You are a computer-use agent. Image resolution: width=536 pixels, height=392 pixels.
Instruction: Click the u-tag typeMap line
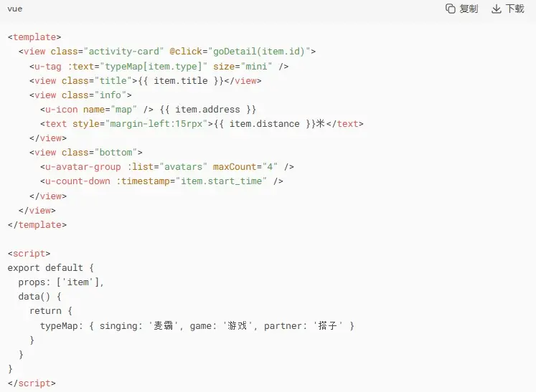click(x=159, y=66)
